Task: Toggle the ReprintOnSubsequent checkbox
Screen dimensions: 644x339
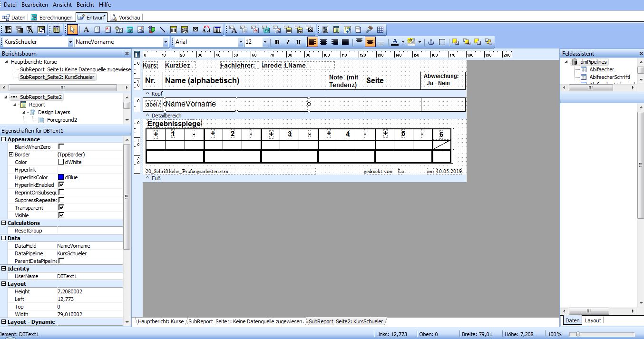Action: (x=61, y=193)
